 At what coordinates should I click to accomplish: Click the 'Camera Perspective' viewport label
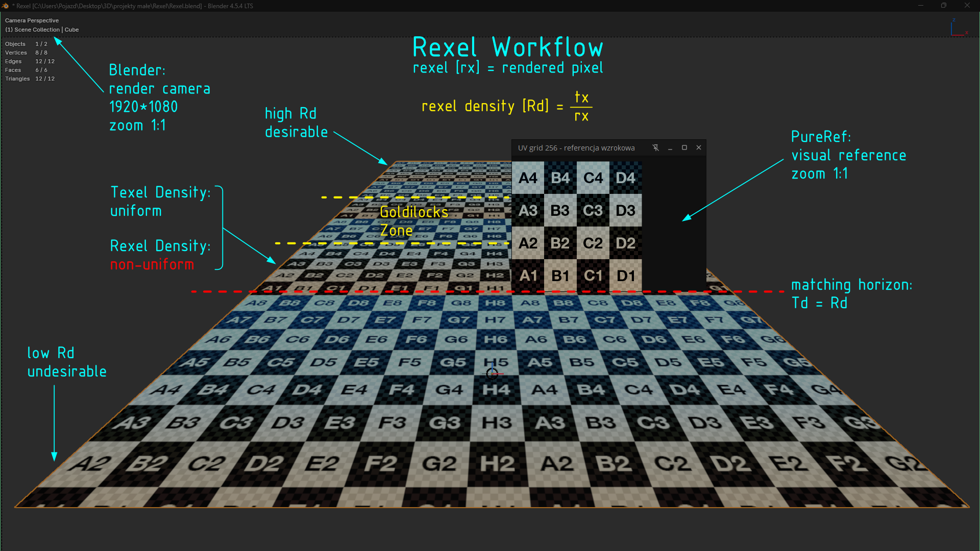coord(32,20)
